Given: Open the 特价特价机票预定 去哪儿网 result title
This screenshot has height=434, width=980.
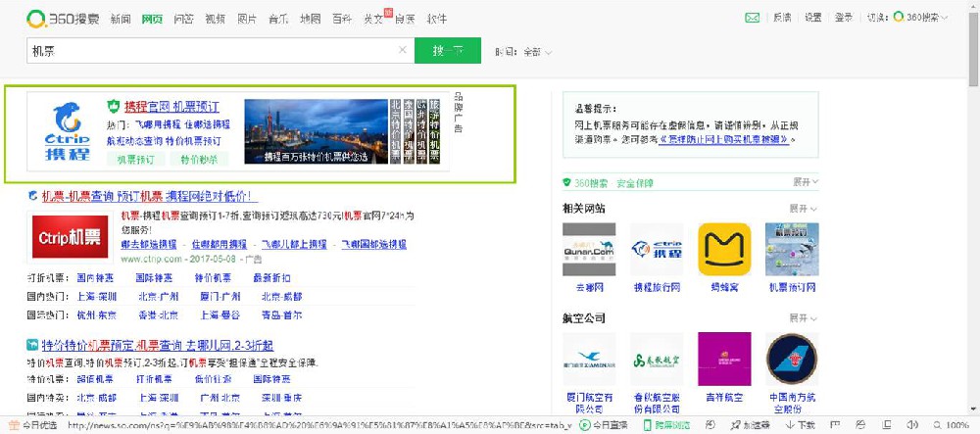Looking at the screenshot, I should [158, 345].
